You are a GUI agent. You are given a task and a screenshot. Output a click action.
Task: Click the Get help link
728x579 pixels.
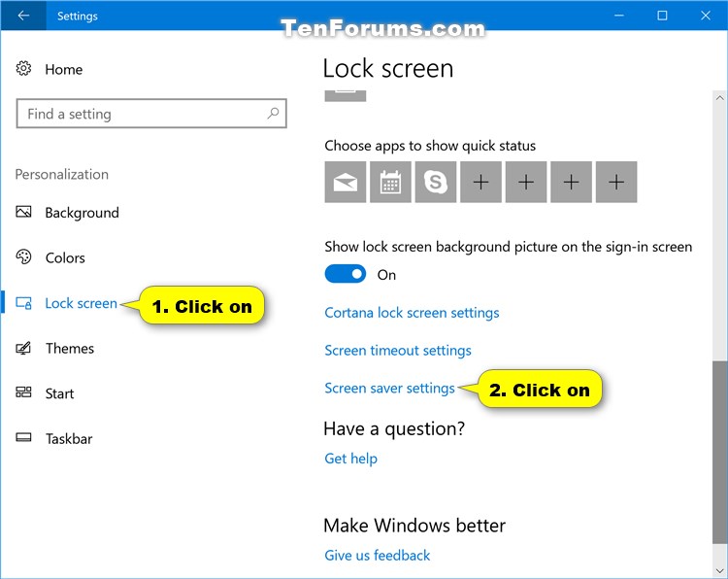(x=351, y=459)
